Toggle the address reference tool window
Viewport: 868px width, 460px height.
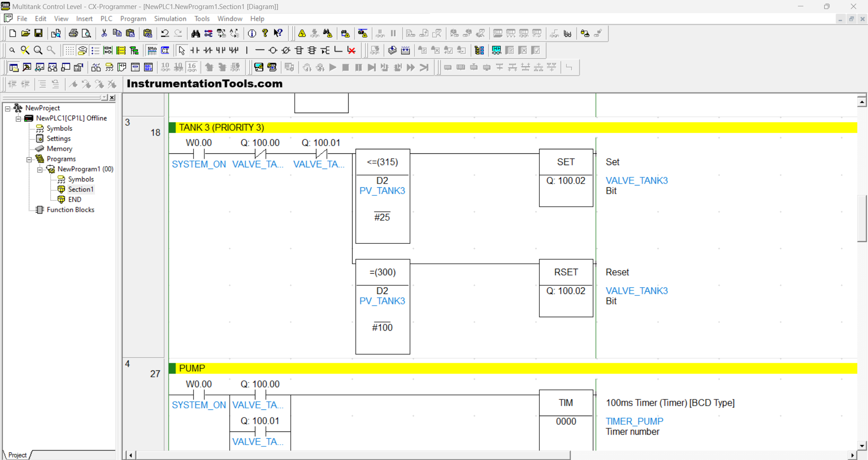coord(53,67)
